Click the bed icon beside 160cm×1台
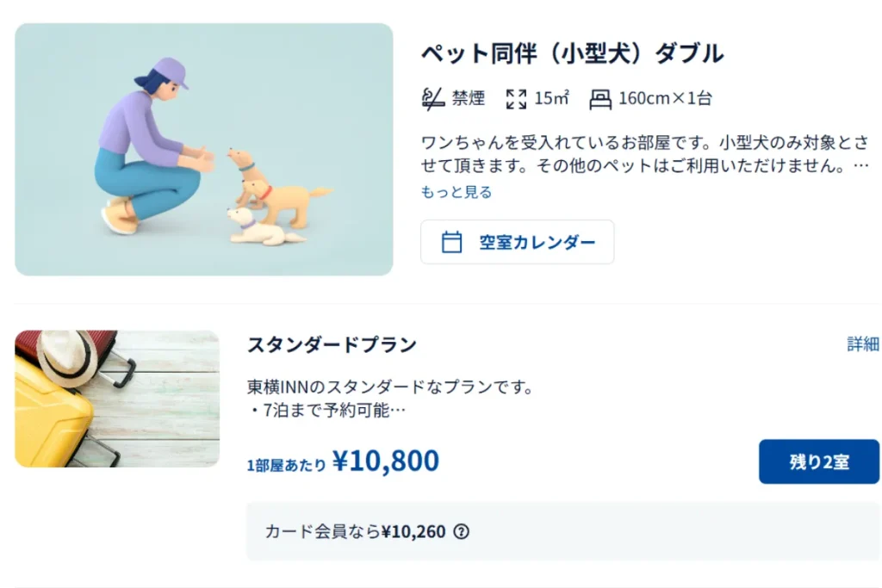This screenshot has width=882, height=588. click(x=600, y=99)
